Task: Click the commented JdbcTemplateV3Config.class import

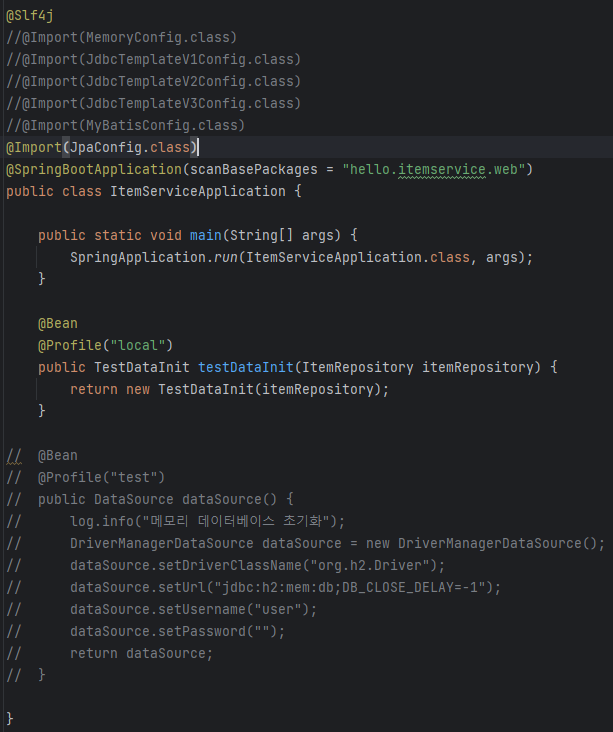Action: [x=153, y=103]
